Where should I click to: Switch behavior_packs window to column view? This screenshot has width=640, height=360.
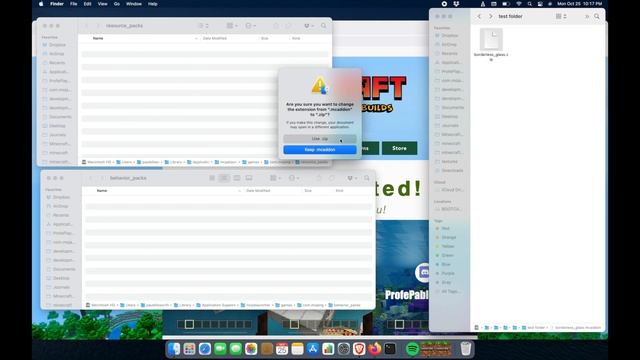(x=237, y=178)
